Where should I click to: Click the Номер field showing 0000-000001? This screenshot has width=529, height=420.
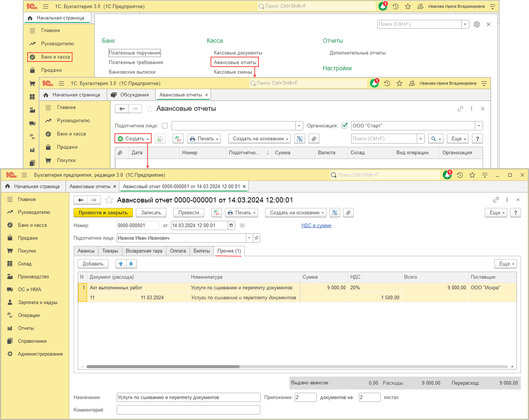[x=138, y=225]
